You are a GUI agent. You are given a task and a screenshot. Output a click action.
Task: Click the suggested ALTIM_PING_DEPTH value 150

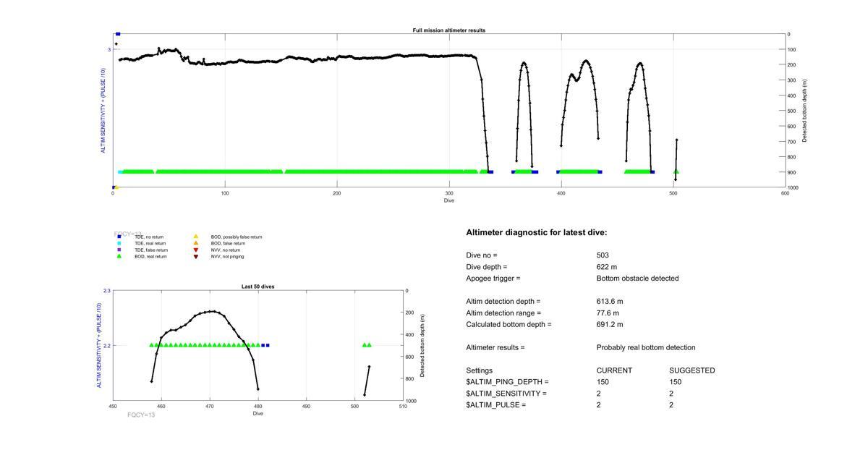675,382
